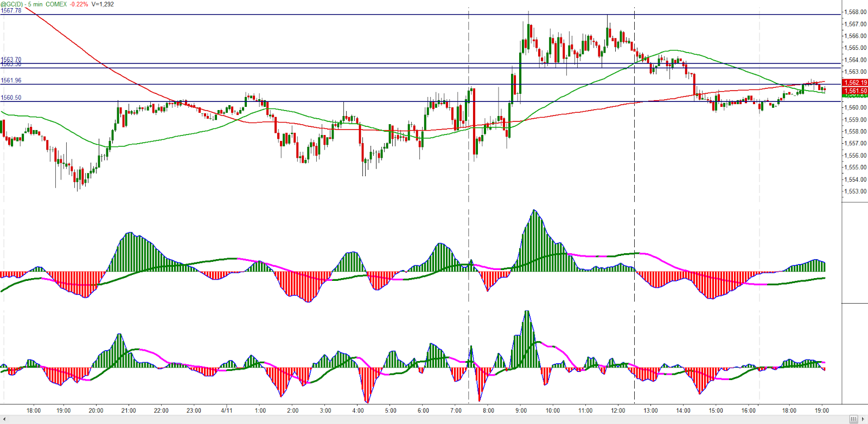This screenshot has height=424, width=868.
Task: Click the 1,556.00 price axis label
Action: coord(856,155)
